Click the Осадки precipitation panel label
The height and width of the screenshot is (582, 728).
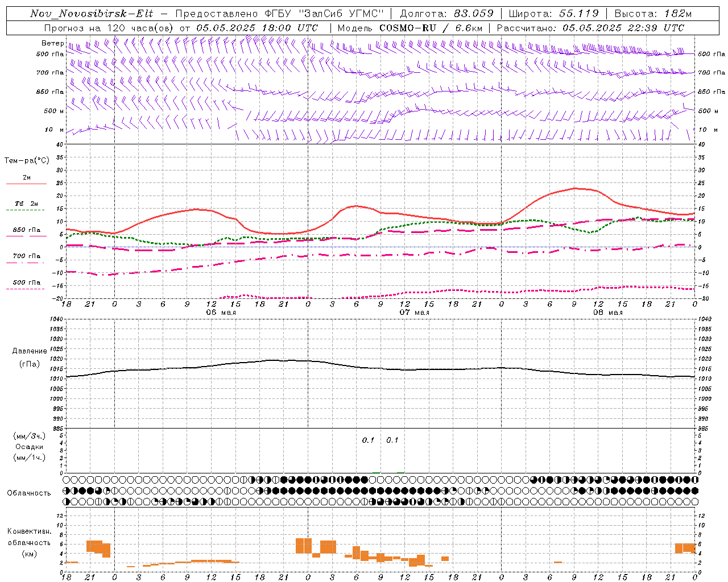30,447
